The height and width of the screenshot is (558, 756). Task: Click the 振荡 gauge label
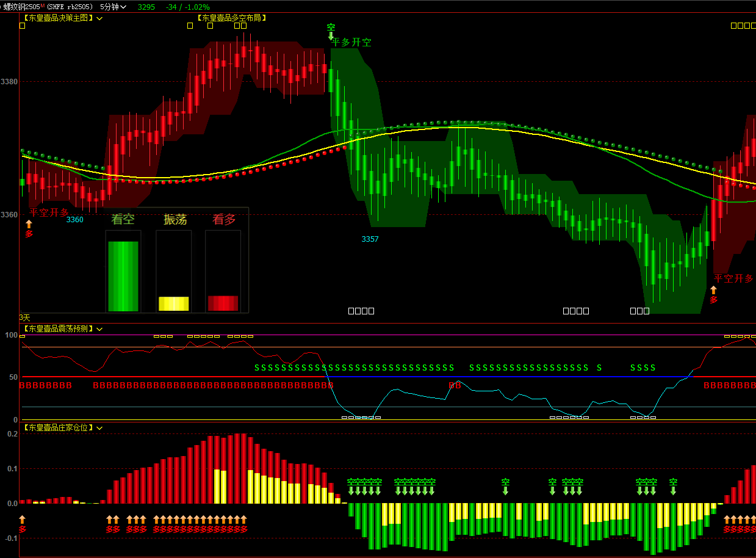(175, 219)
